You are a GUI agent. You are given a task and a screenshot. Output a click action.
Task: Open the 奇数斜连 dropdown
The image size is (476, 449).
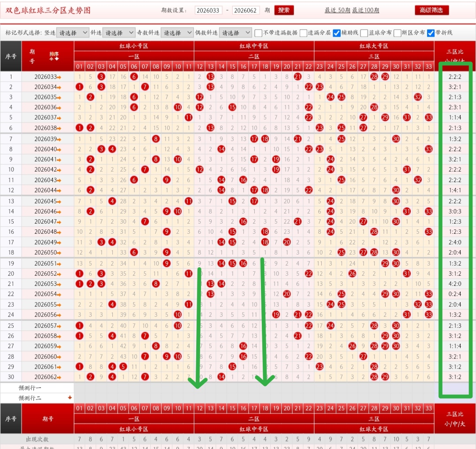(177, 33)
